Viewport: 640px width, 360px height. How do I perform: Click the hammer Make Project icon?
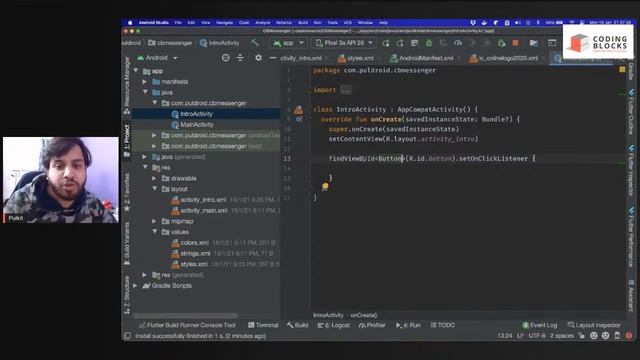[x=255, y=42]
